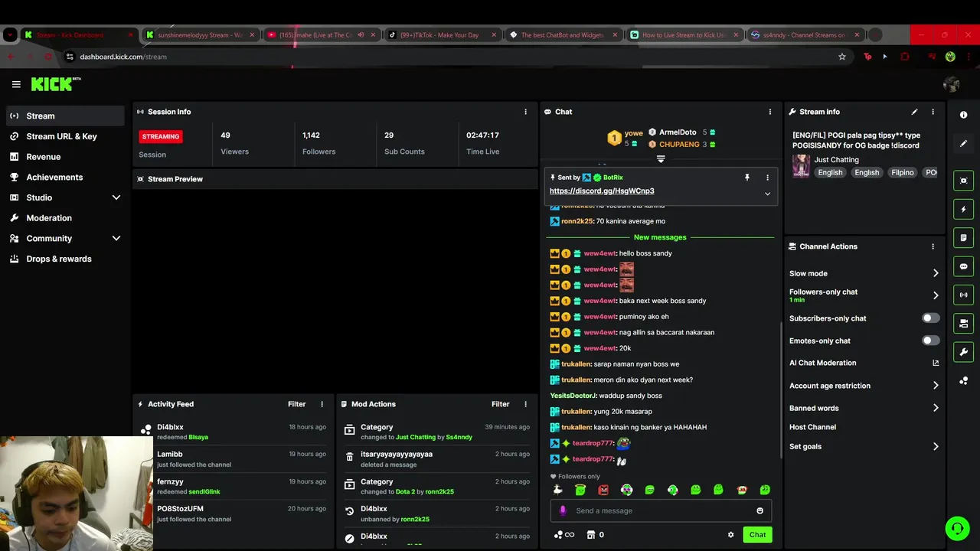The width and height of the screenshot is (980, 551).
Task: Click the edit pencil in right toolbar
Action: (963, 143)
